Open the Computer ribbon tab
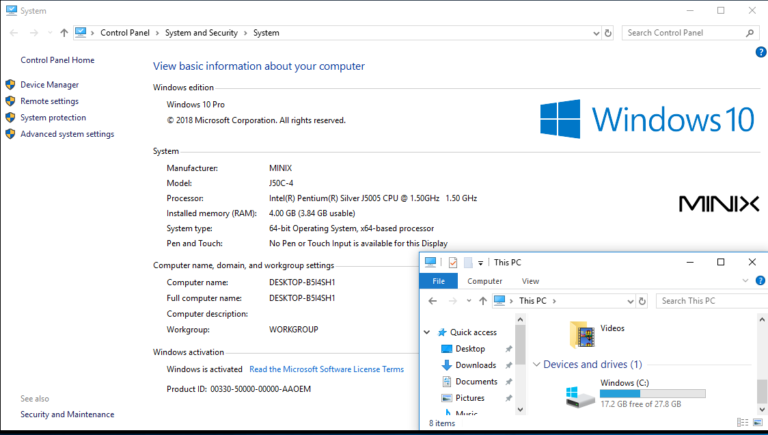This screenshot has width=768, height=435. pyautogui.click(x=485, y=282)
